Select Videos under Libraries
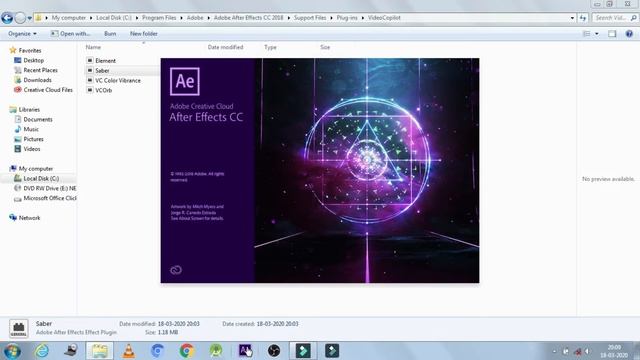Screen dimensions: 640x360 click(32, 149)
